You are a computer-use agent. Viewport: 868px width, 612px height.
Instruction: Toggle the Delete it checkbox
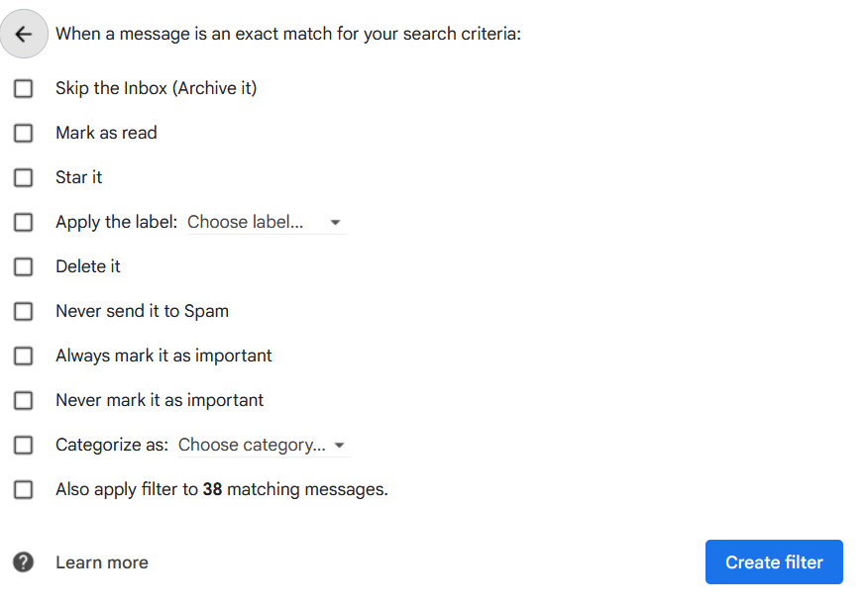pyautogui.click(x=23, y=266)
